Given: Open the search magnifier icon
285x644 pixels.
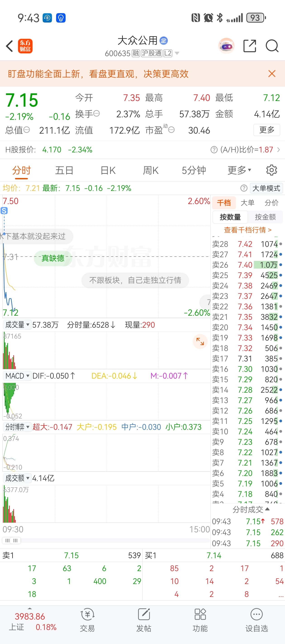Looking at the screenshot, I should tap(272, 46).
